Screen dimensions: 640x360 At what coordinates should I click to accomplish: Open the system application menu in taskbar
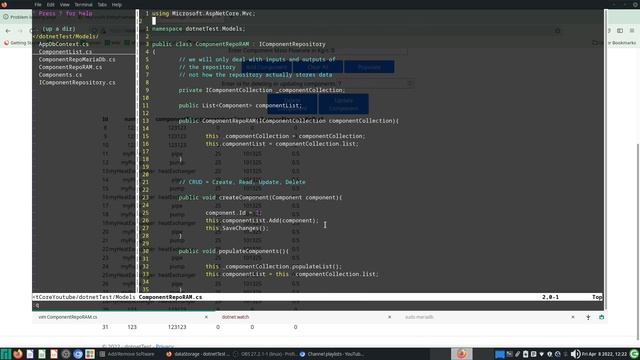[5, 354]
